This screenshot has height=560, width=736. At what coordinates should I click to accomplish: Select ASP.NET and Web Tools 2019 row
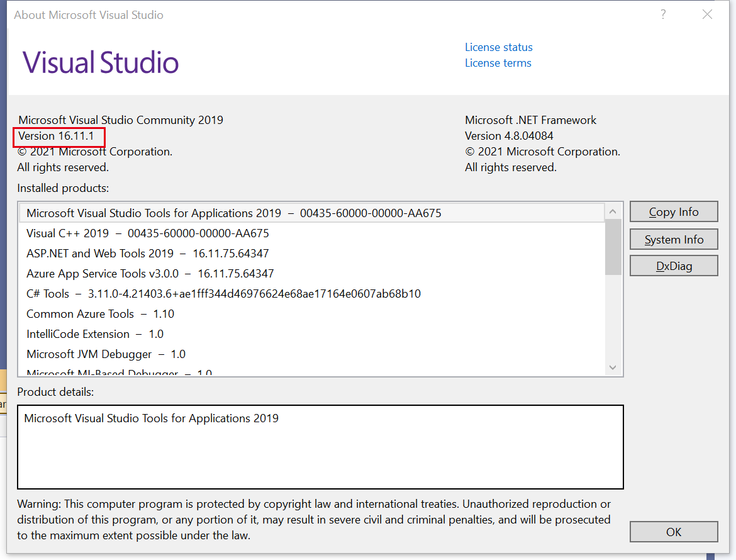point(311,254)
